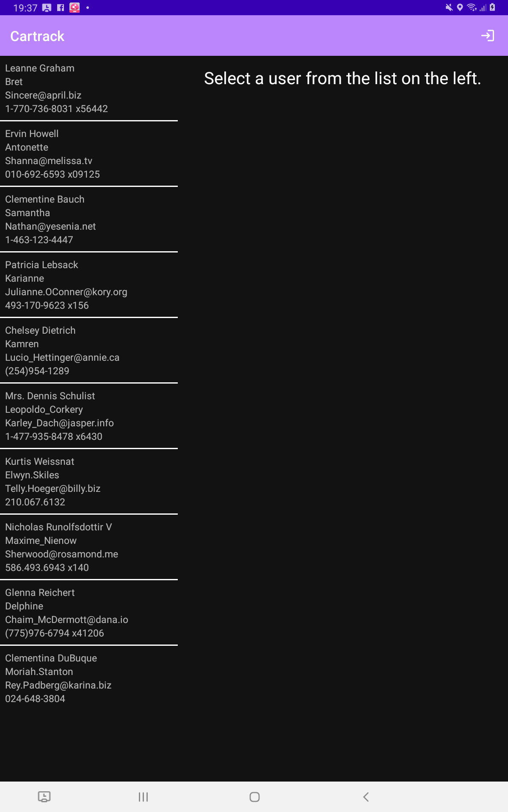Open Mrs. Dennis Schulist's details
This screenshot has width=508, height=812.
pyautogui.click(x=88, y=416)
